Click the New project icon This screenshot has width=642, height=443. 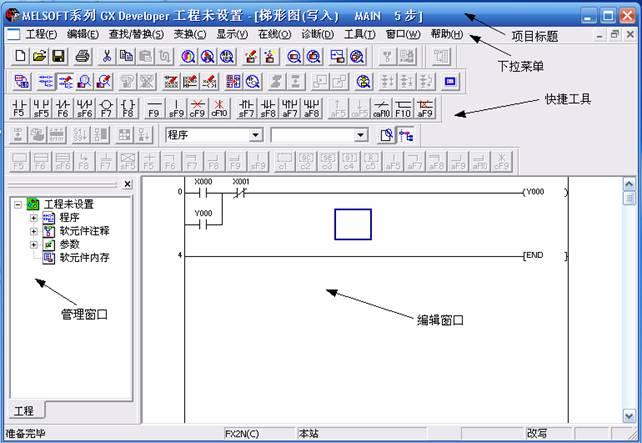click(20, 57)
